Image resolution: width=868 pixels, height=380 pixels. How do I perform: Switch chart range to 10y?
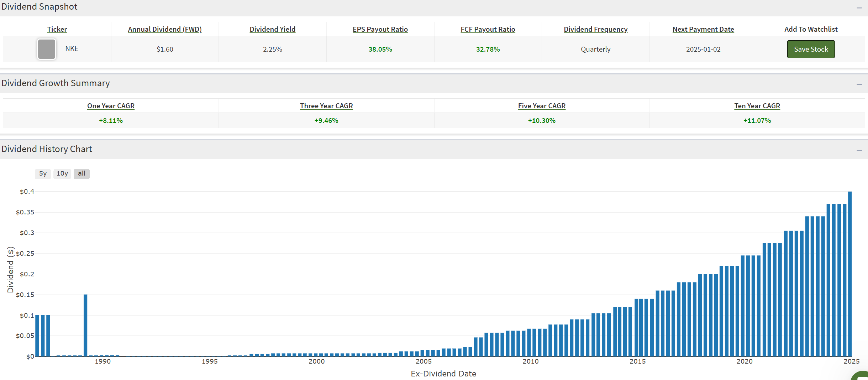tap(62, 173)
